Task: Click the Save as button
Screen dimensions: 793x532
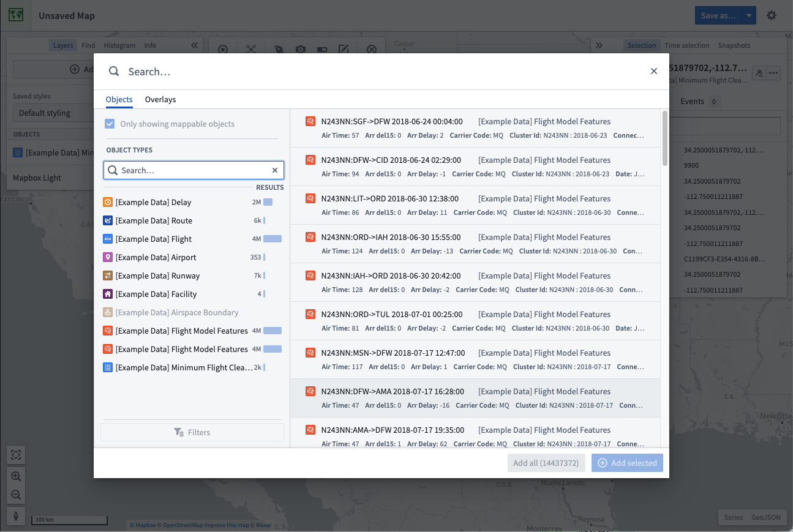Action: coord(718,15)
